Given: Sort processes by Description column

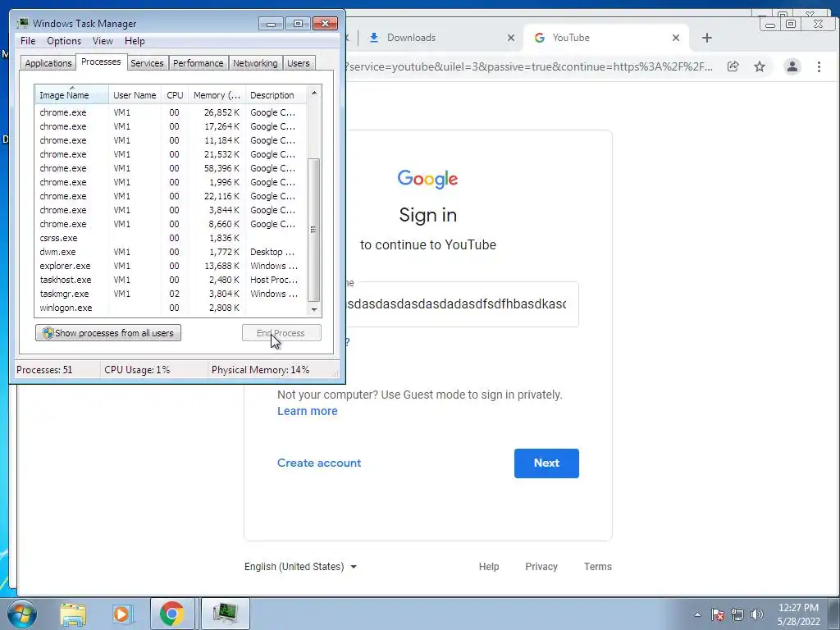Looking at the screenshot, I should coord(276,95).
